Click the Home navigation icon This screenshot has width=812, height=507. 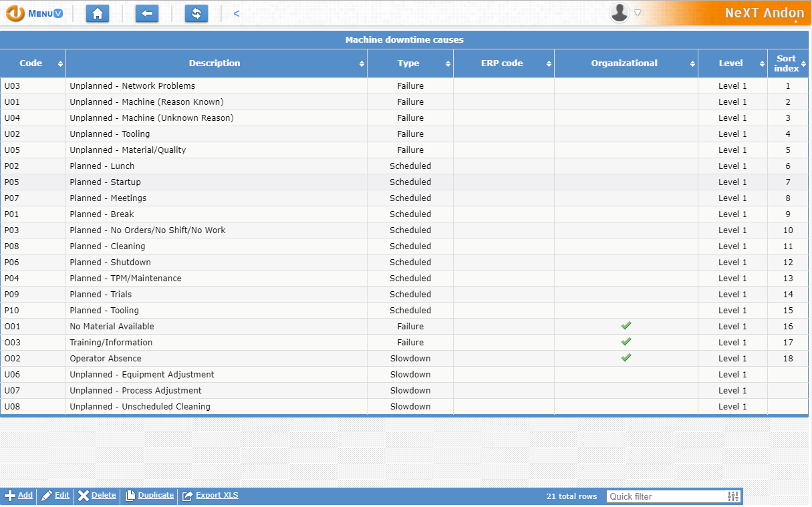pos(98,13)
